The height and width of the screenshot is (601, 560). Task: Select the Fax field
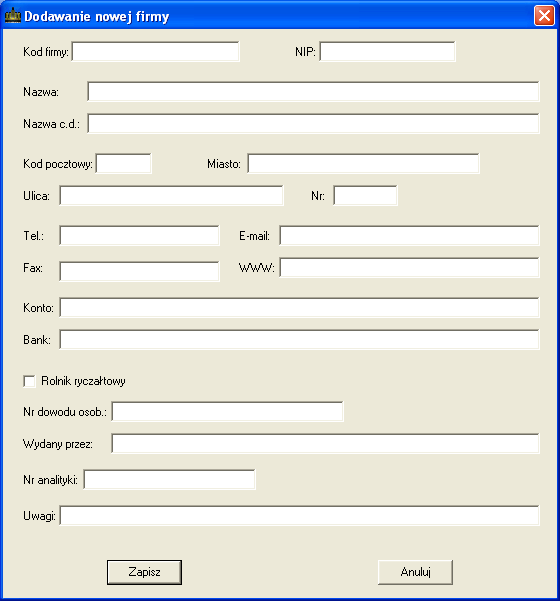[140, 271]
